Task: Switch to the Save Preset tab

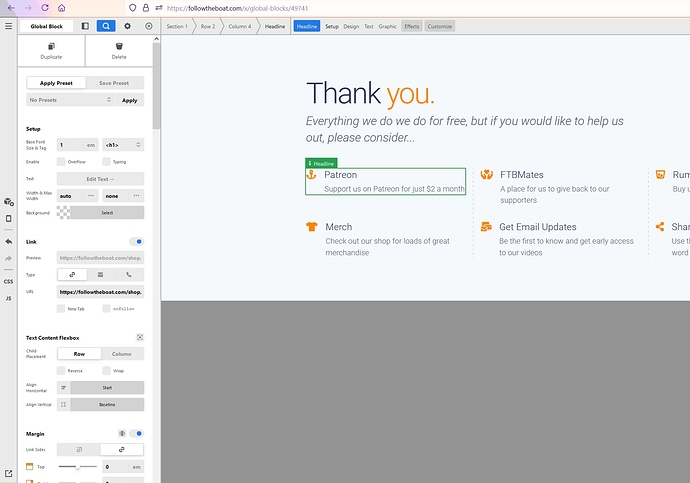Action: tap(114, 83)
